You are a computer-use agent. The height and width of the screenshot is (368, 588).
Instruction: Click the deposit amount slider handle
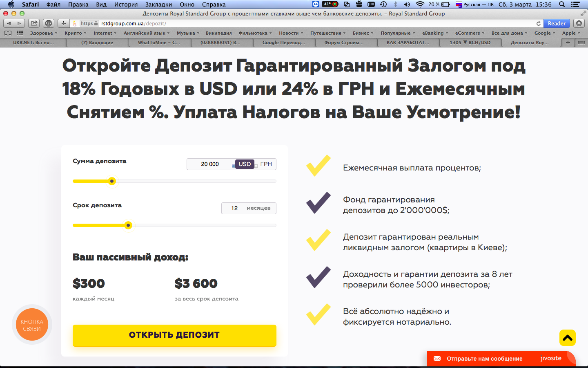(112, 181)
